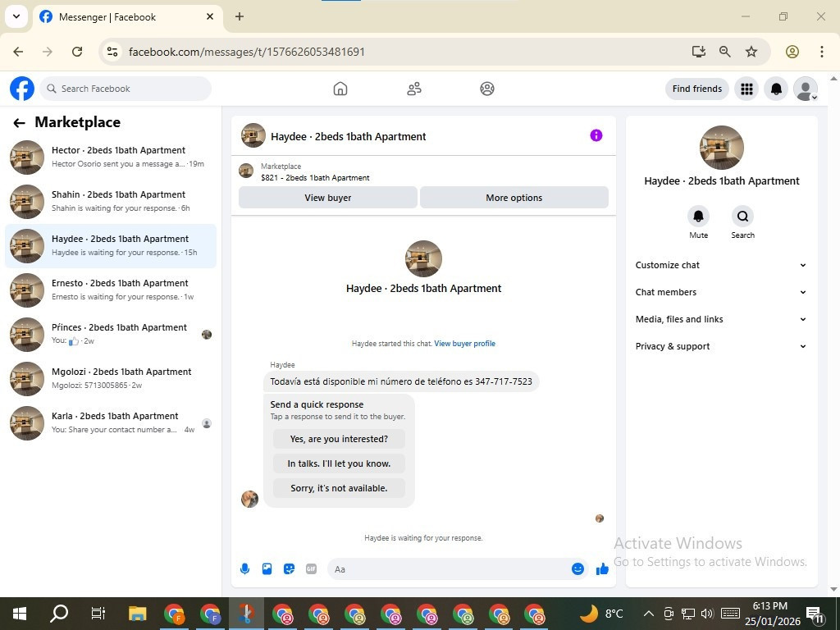Send a thumbs-up like
The width and height of the screenshot is (840, 630).
coord(602,569)
